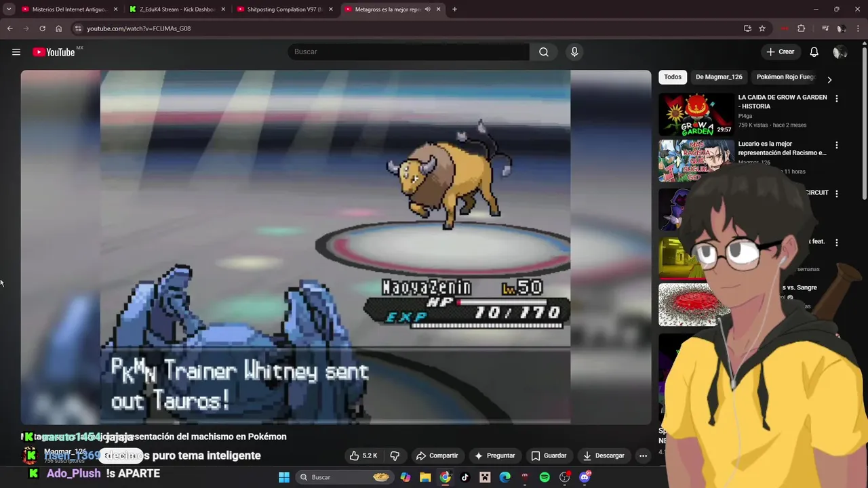Show next filter chips with arrow
The height and width of the screenshot is (488, 868).
(829, 79)
